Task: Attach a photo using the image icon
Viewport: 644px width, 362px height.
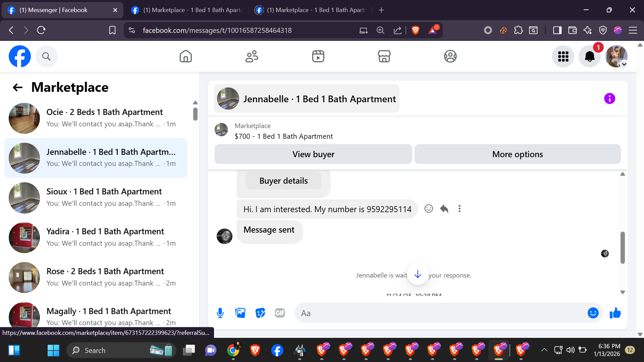Action: pos(240,313)
